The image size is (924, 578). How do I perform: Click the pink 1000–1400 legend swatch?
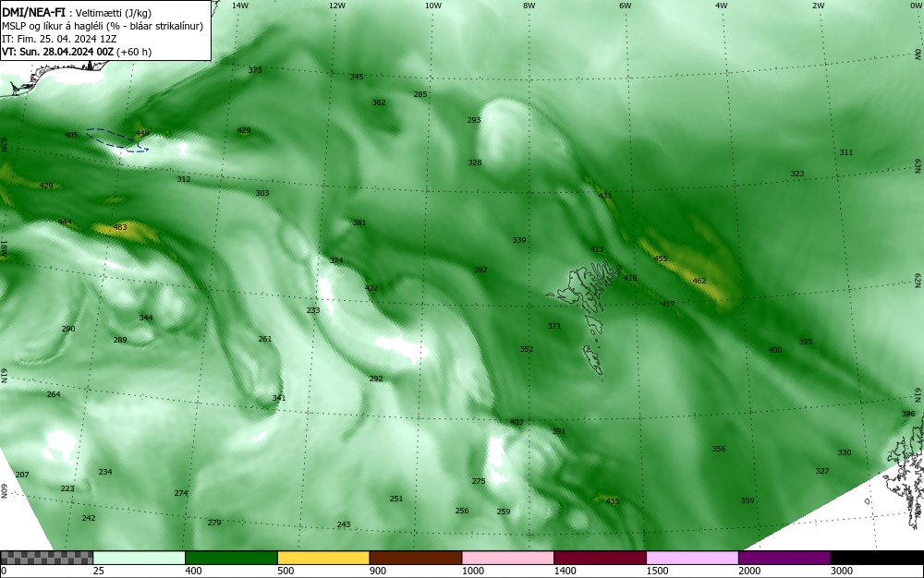pos(508,558)
